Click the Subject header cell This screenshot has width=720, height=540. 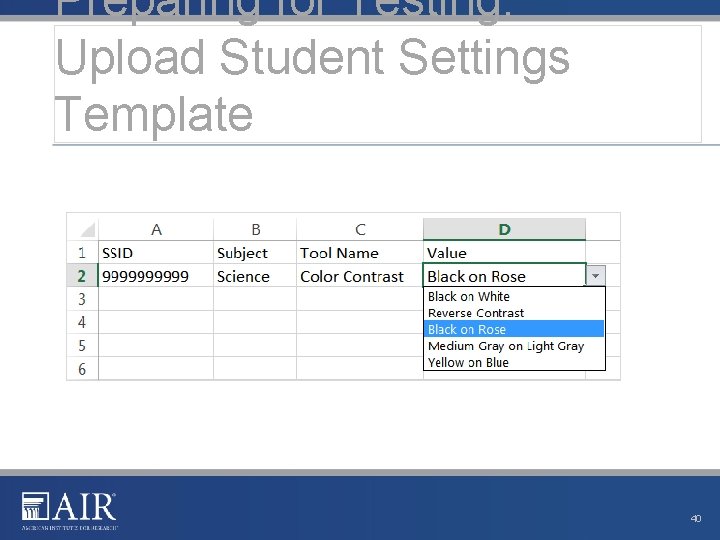[x=255, y=253]
